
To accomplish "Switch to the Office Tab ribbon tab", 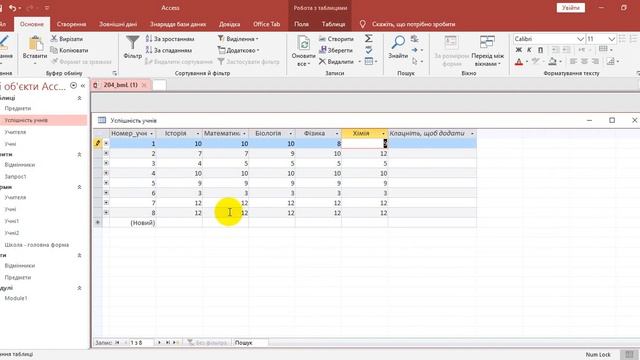I will (x=267, y=24).
